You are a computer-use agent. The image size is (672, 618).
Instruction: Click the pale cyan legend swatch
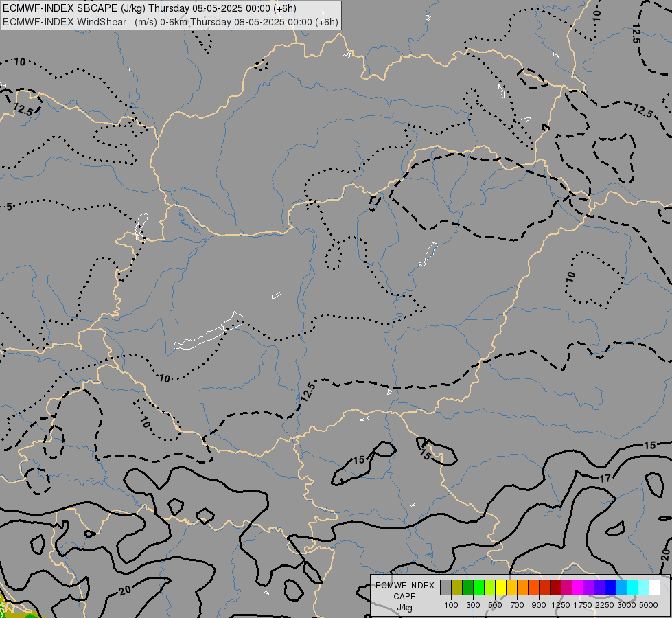click(643, 587)
